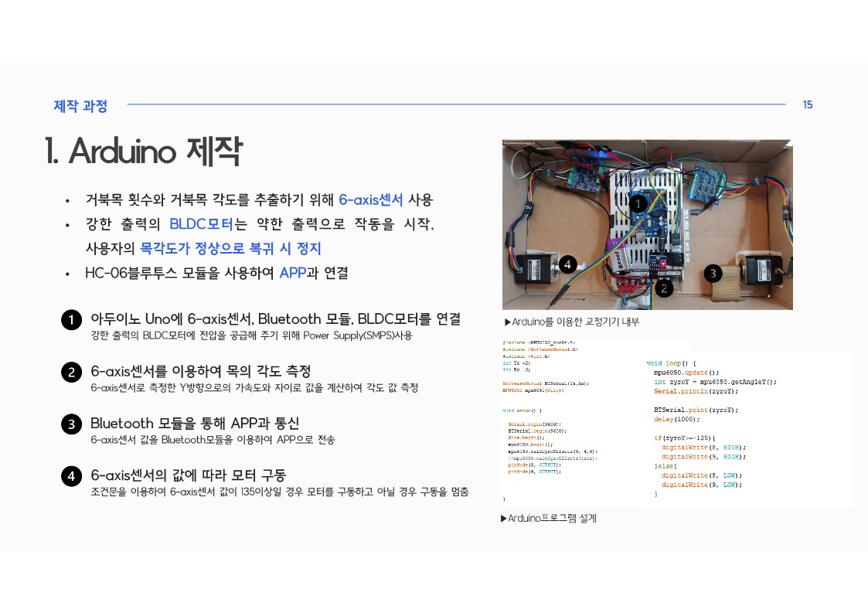
Task: Select the 제작 과정 section header
Action: (80, 106)
